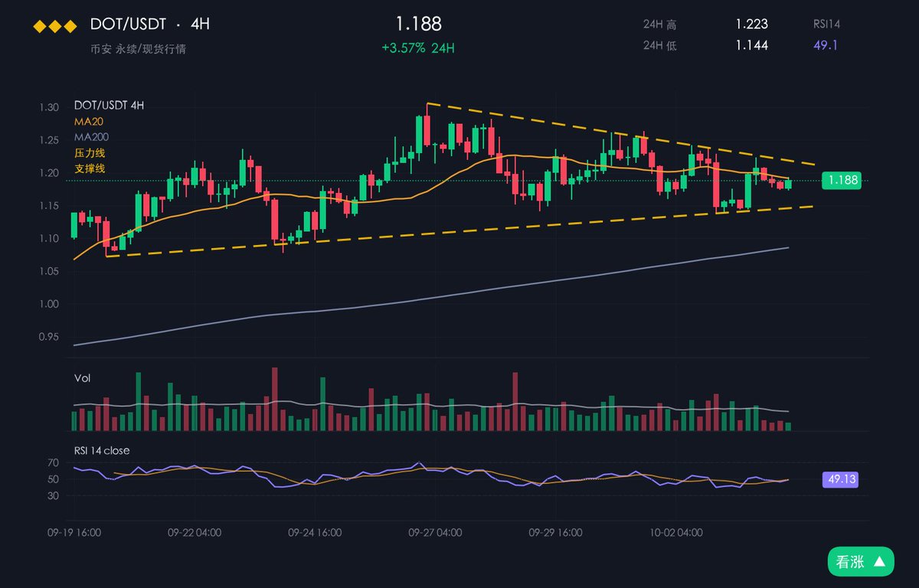
Task: Click the 1.30 price axis label
Action: coord(49,107)
